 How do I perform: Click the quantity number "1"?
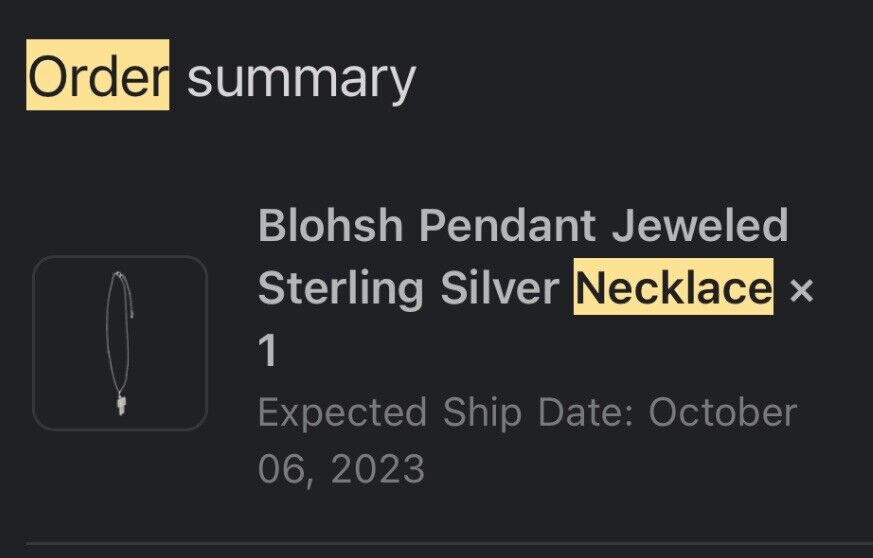(x=268, y=351)
